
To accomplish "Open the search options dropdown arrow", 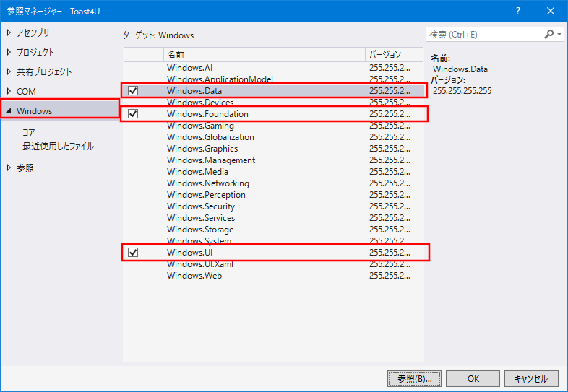I will coord(560,34).
